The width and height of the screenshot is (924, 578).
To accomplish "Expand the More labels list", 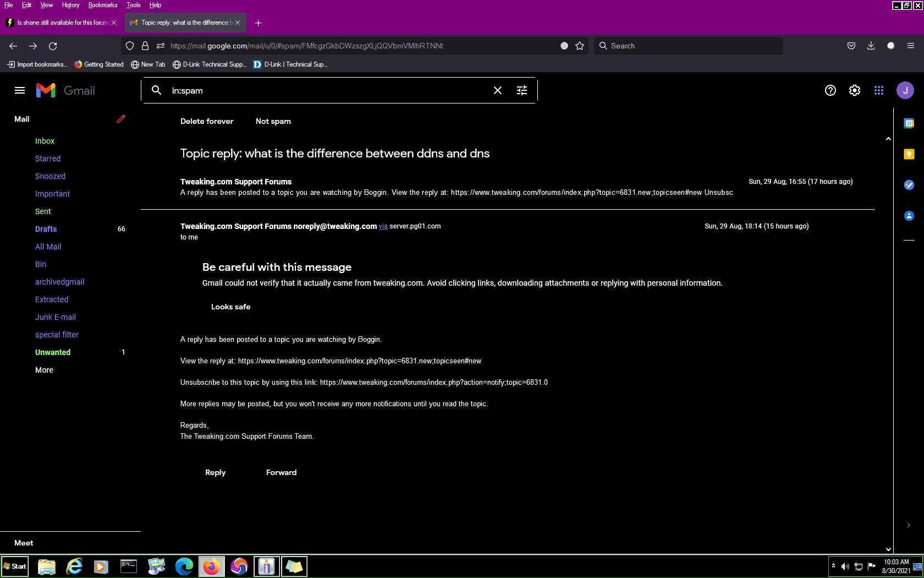I will (44, 370).
